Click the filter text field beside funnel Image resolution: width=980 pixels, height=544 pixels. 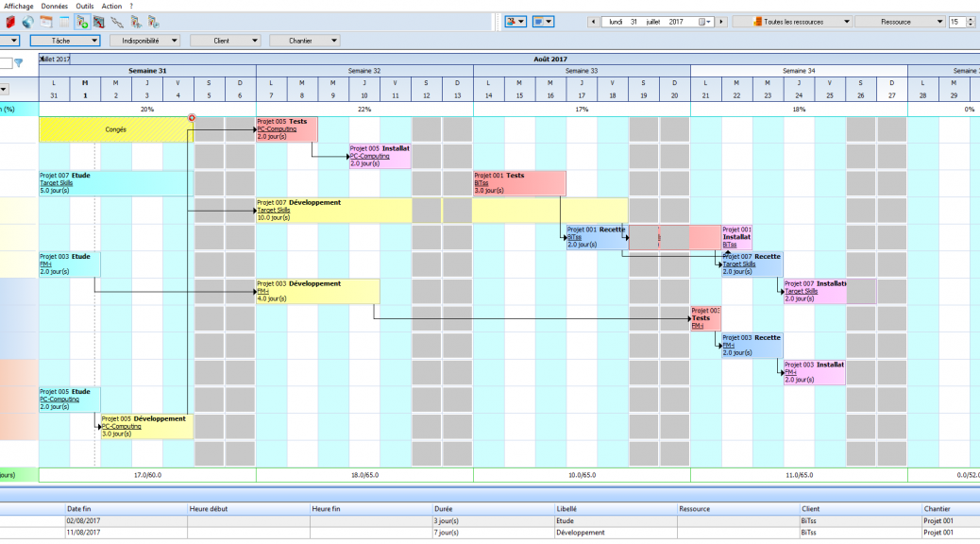pos(6,62)
